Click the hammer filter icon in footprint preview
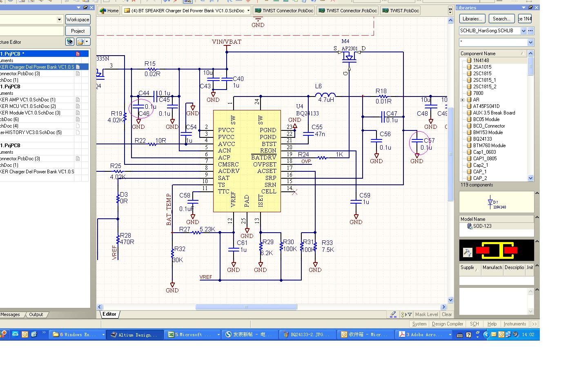588x368 pixels. click(x=468, y=252)
